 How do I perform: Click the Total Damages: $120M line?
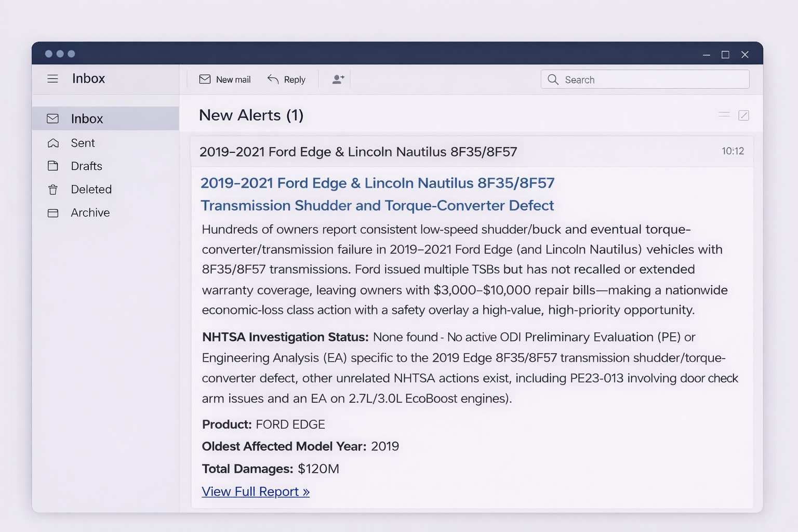(x=270, y=469)
